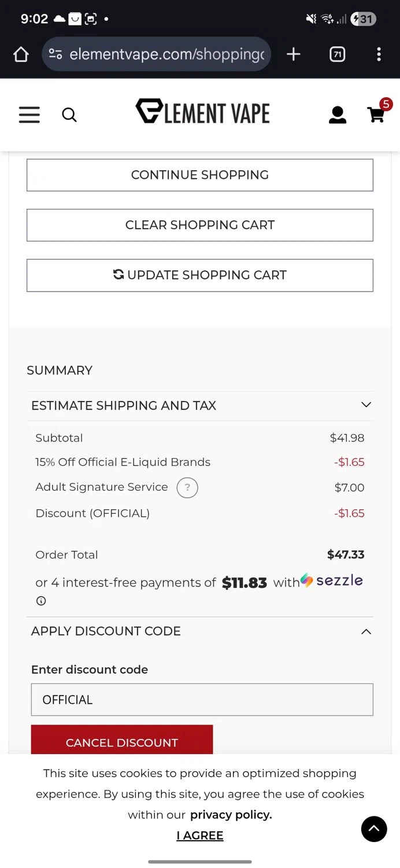Tap the browser home icon
400x868 pixels.
coord(21,54)
